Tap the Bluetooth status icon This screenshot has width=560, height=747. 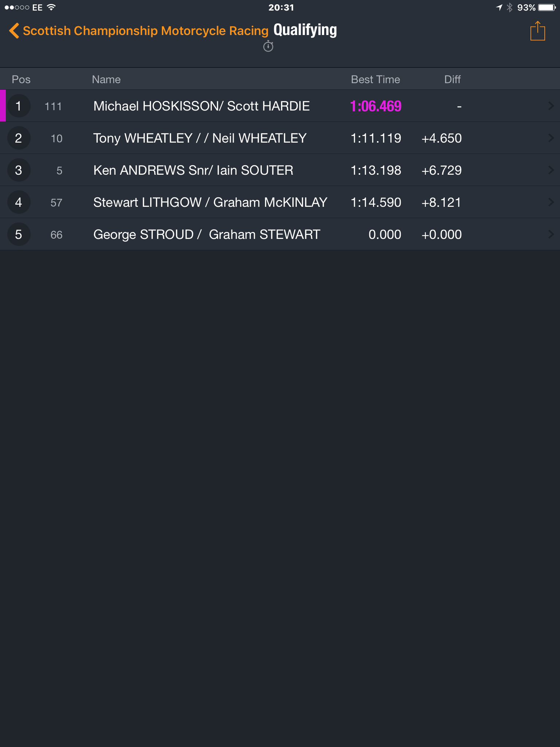[510, 7]
